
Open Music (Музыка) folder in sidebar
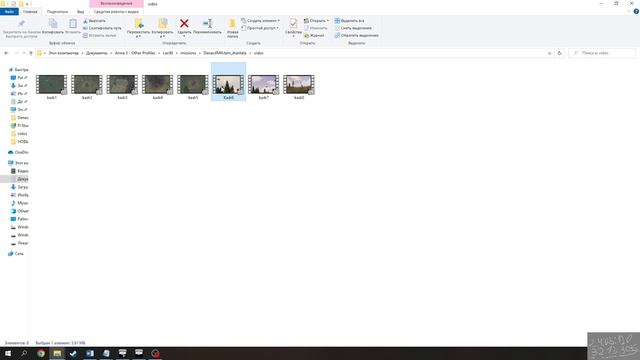[20, 203]
